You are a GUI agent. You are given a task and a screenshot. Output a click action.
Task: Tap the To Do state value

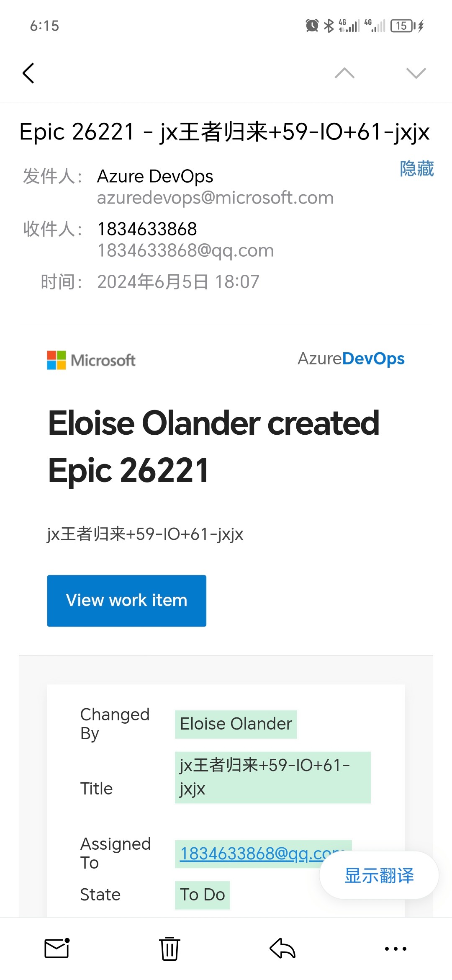[202, 895]
